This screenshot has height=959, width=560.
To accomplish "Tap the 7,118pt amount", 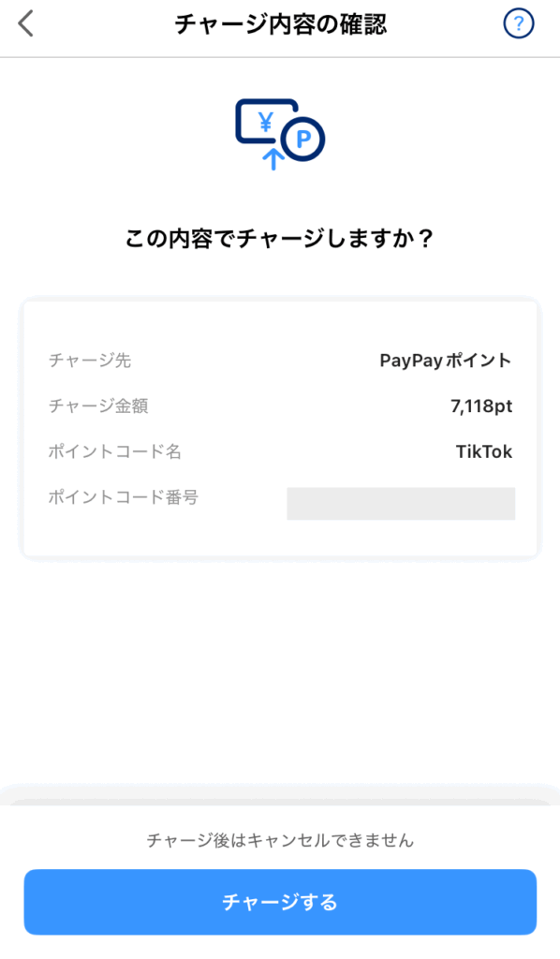I will coord(481,406).
